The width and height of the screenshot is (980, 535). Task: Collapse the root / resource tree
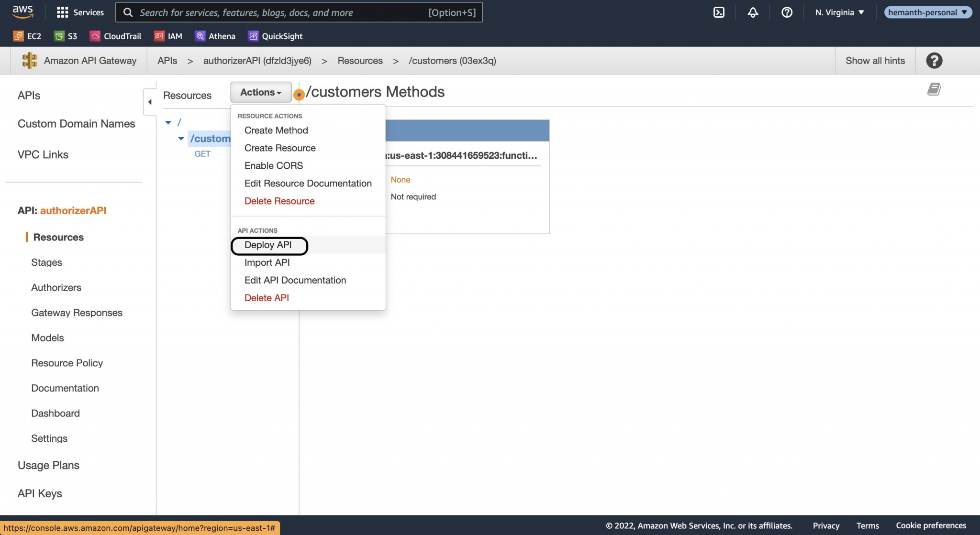tap(168, 122)
